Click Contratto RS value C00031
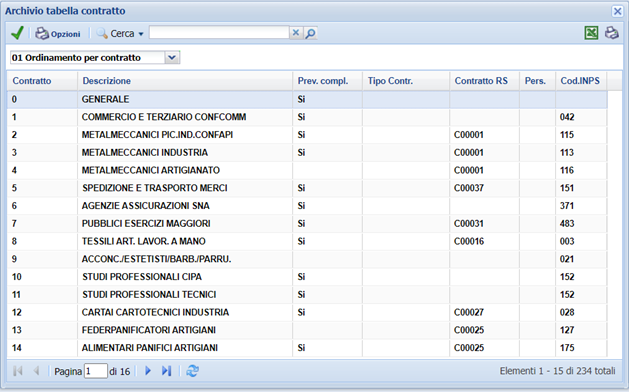 coord(469,223)
